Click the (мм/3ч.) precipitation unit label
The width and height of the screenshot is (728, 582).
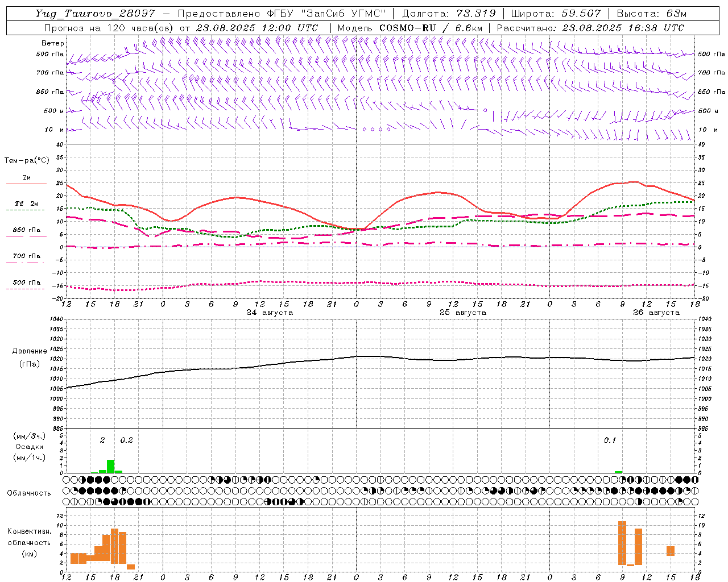(30, 436)
